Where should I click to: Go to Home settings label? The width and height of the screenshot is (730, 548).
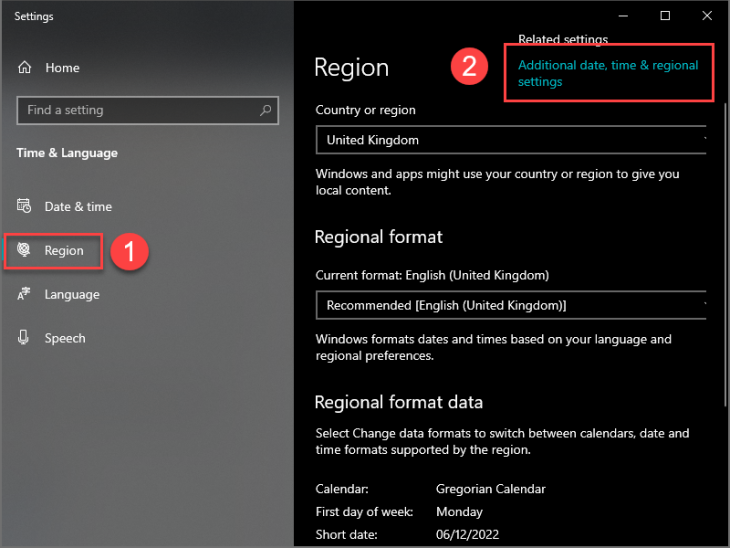(x=62, y=68)
